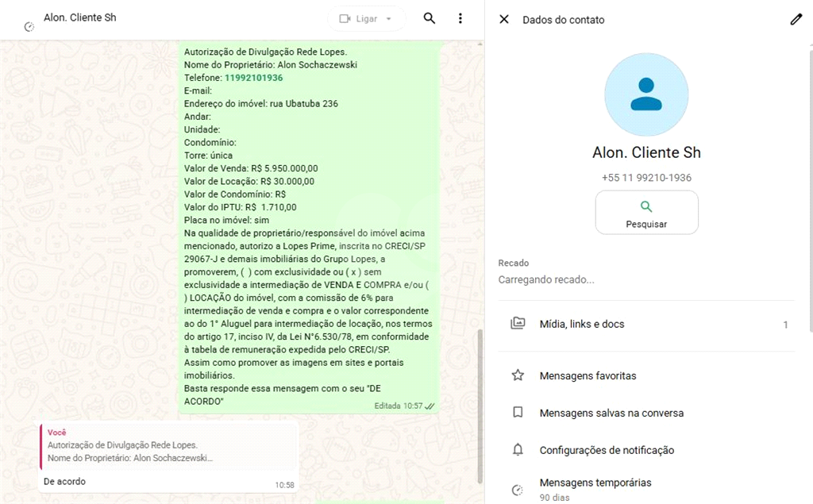The image size is (813, 504).
Task: Open Configurações de notificação
Action: [607, 450]
